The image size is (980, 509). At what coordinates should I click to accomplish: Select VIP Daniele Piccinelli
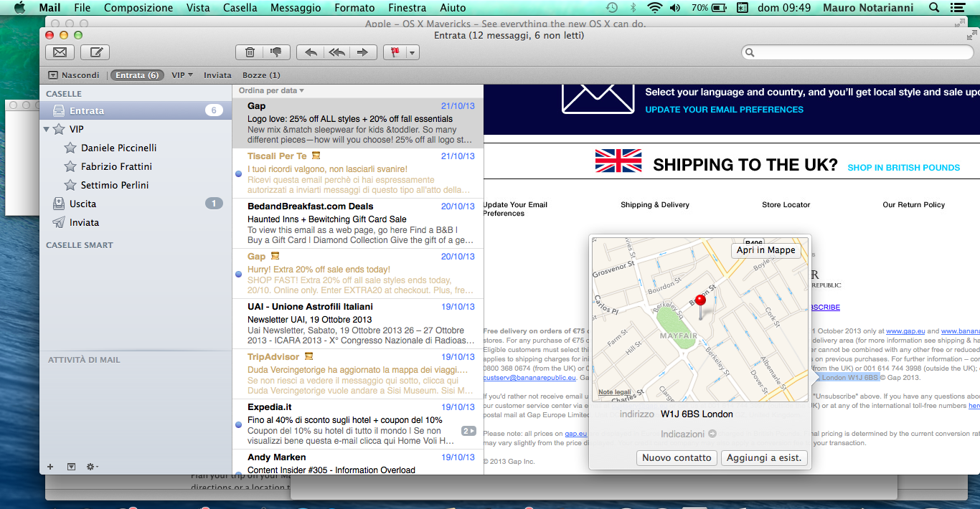coord(118,148)
